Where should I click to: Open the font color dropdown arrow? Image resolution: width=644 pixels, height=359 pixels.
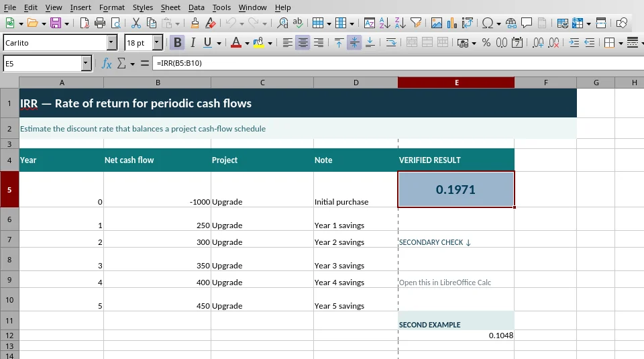tap(247, 43)
